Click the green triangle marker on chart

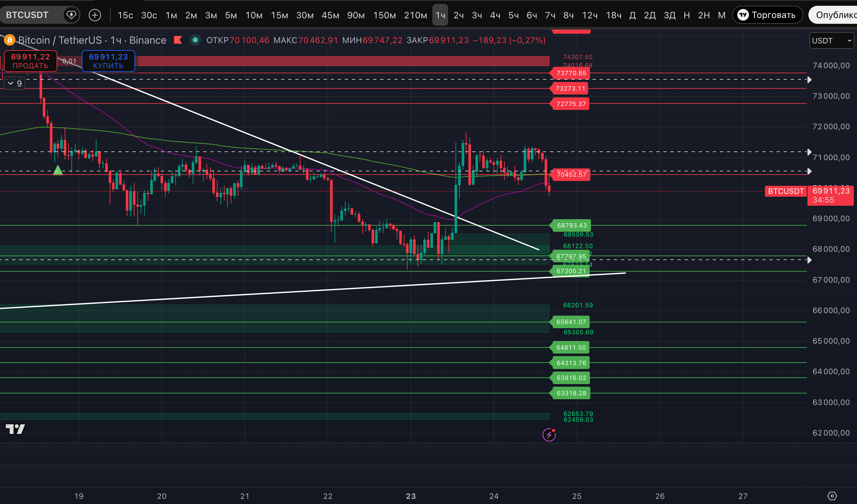pos(58,170)
